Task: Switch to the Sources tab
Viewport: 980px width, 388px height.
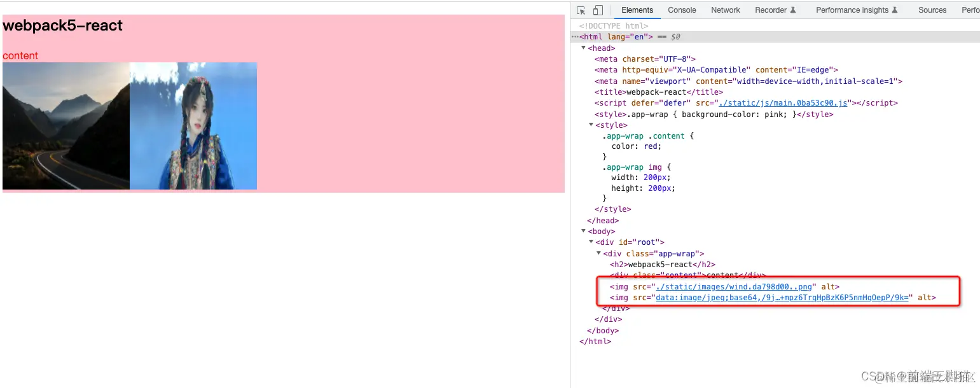Action: tap(932, 10)
